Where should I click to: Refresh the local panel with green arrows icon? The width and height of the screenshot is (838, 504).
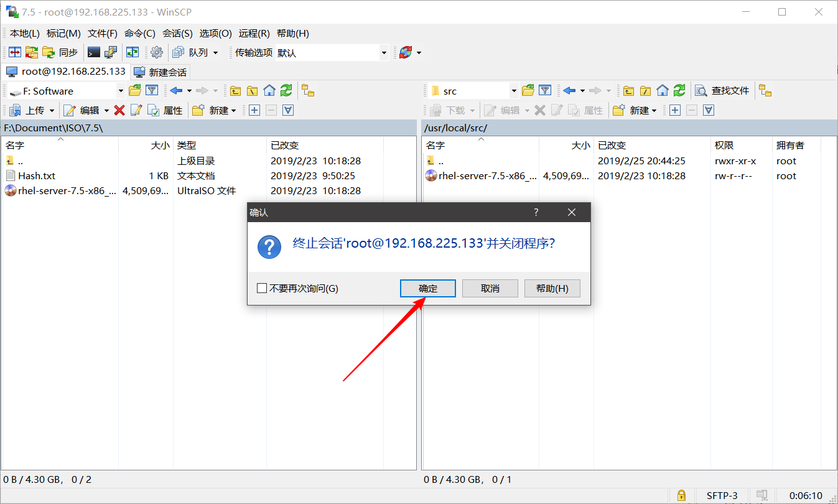click(286, 91)
